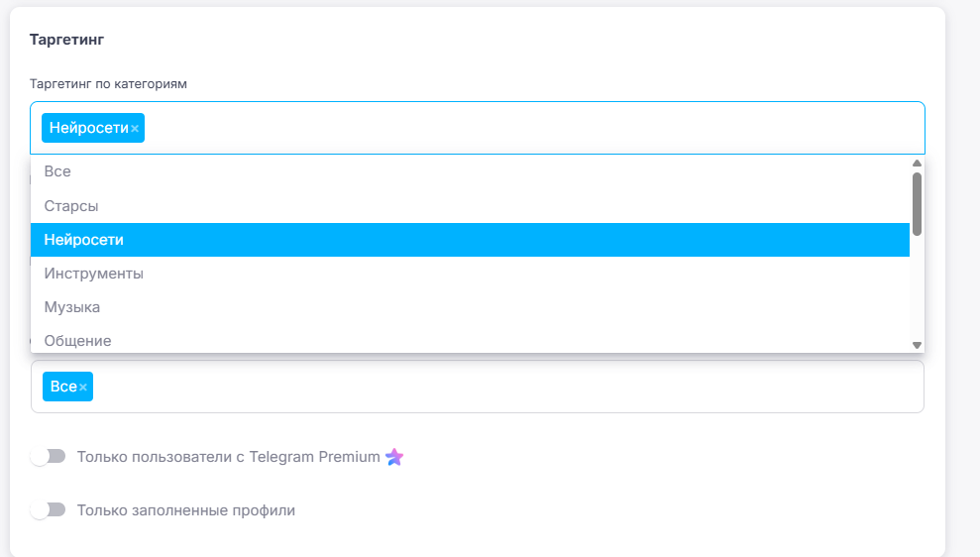Select Все in the category dropdown list

pyautogui.click(x=57, y=171)
